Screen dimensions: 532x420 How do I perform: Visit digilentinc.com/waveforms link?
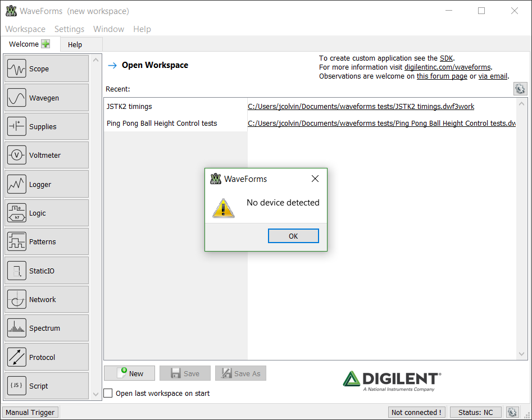(x=448, y=67)
